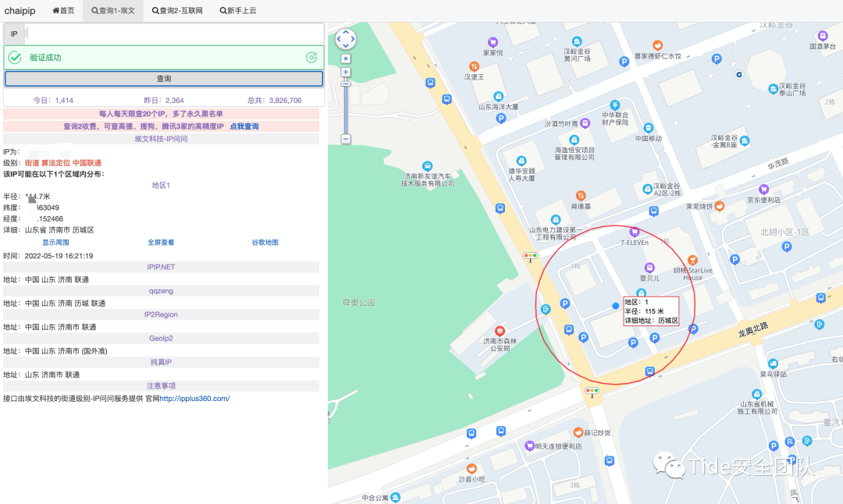Click the 济南市森林公安局 marker
843x504 pixels.
(x=500, y=331)
